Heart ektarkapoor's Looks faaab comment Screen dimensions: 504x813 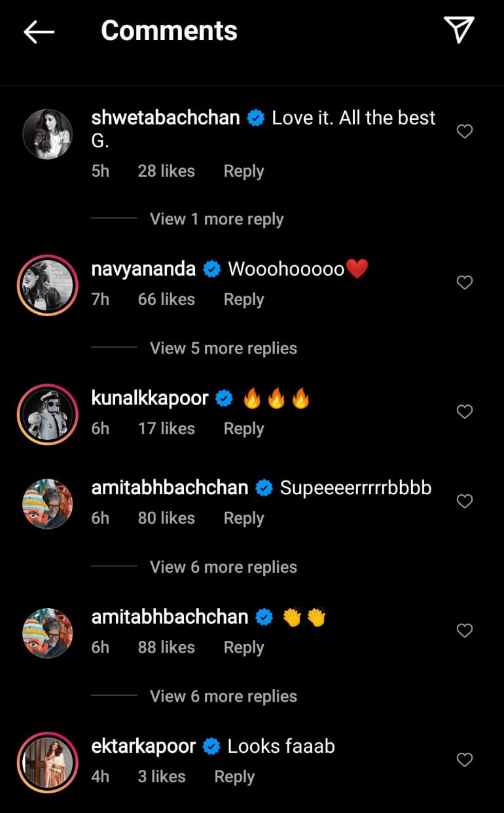tap(464, 760)
